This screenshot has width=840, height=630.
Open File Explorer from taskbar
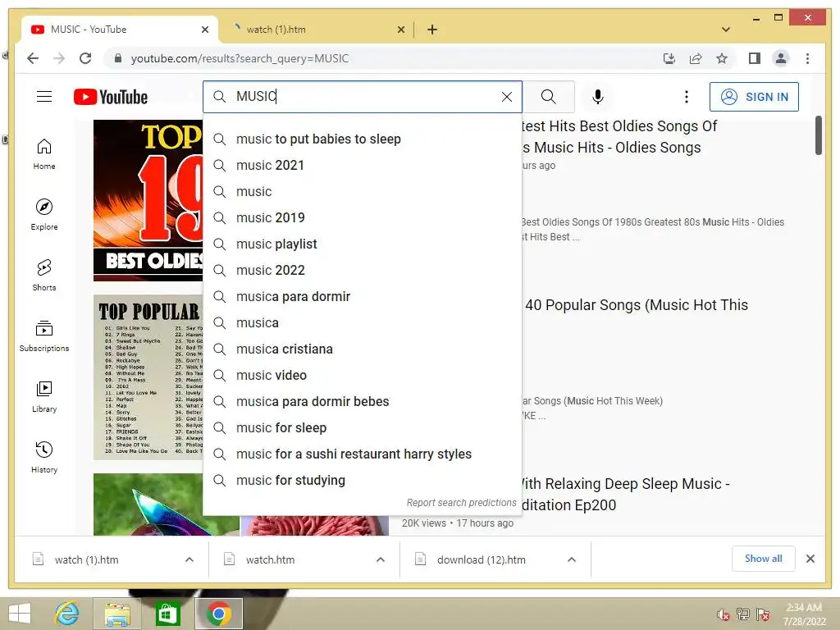[x=117, y=614]
